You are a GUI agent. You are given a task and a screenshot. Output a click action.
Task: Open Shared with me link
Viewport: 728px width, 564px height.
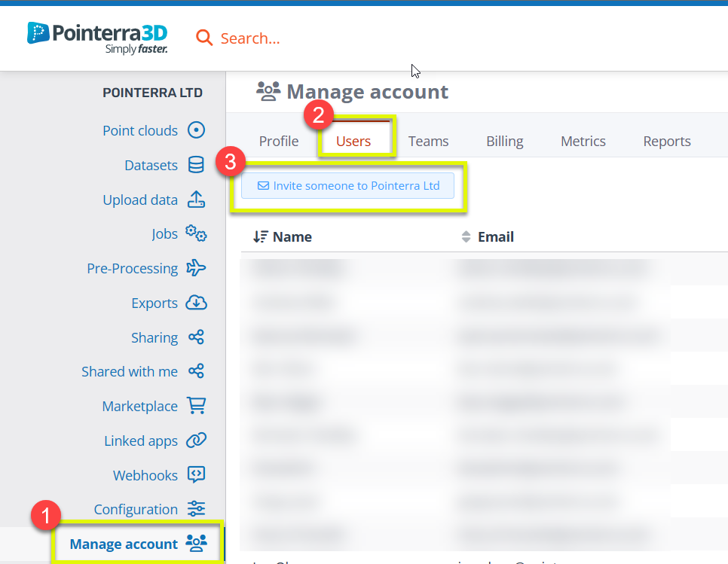130,371
